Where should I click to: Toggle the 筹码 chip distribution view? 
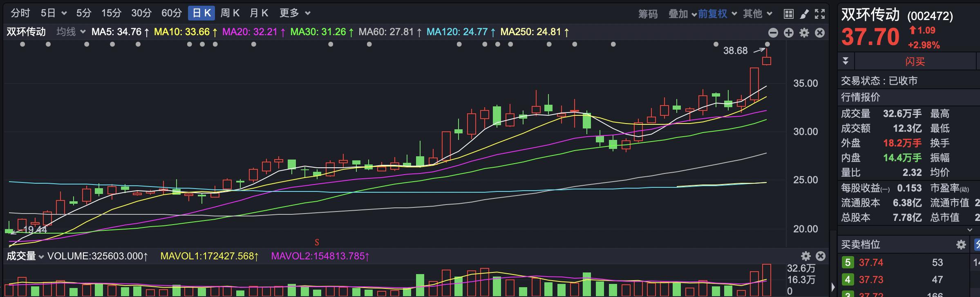pos(648,14)
